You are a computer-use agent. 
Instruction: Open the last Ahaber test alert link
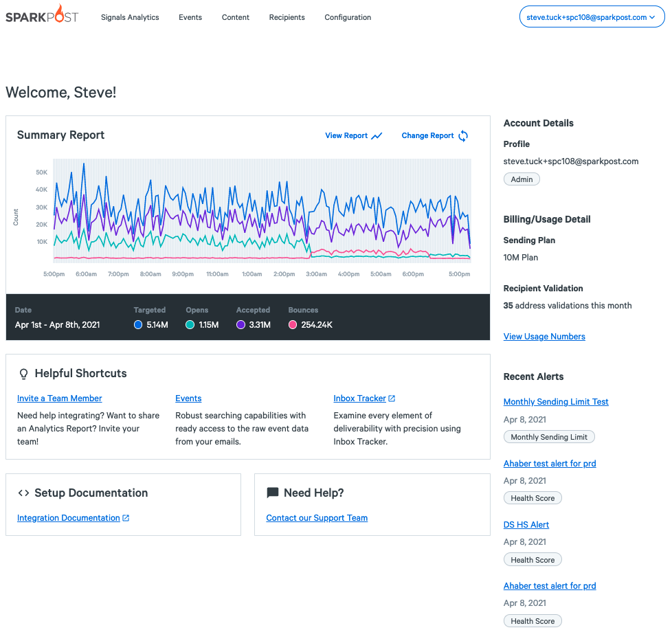point(550,586)
